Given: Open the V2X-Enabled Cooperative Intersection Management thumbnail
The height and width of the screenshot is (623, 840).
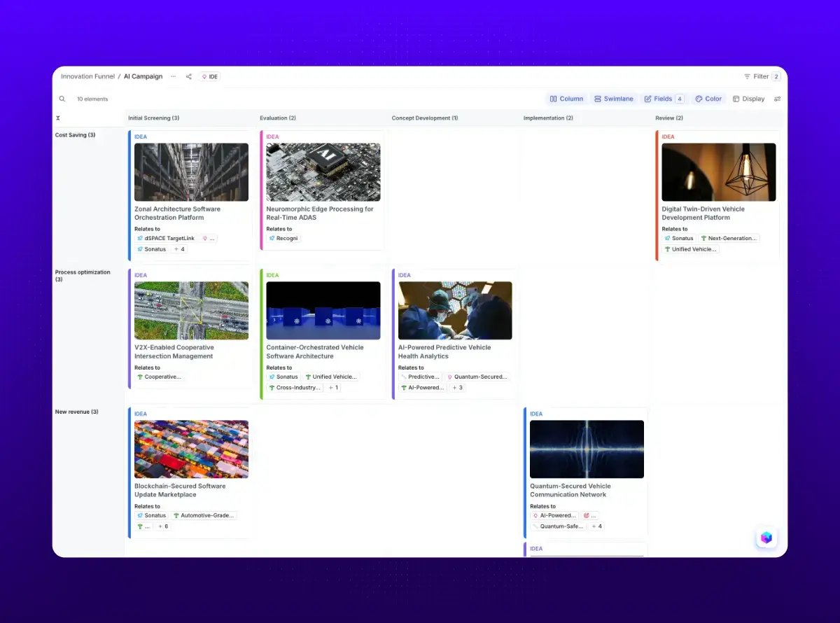Looking at the screenshot, I should 190,309.
